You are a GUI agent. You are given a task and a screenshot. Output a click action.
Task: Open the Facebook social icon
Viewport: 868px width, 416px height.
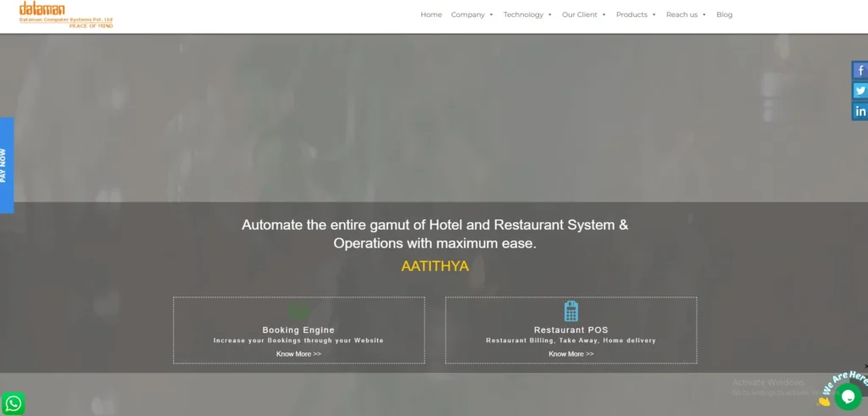point(860,70)
